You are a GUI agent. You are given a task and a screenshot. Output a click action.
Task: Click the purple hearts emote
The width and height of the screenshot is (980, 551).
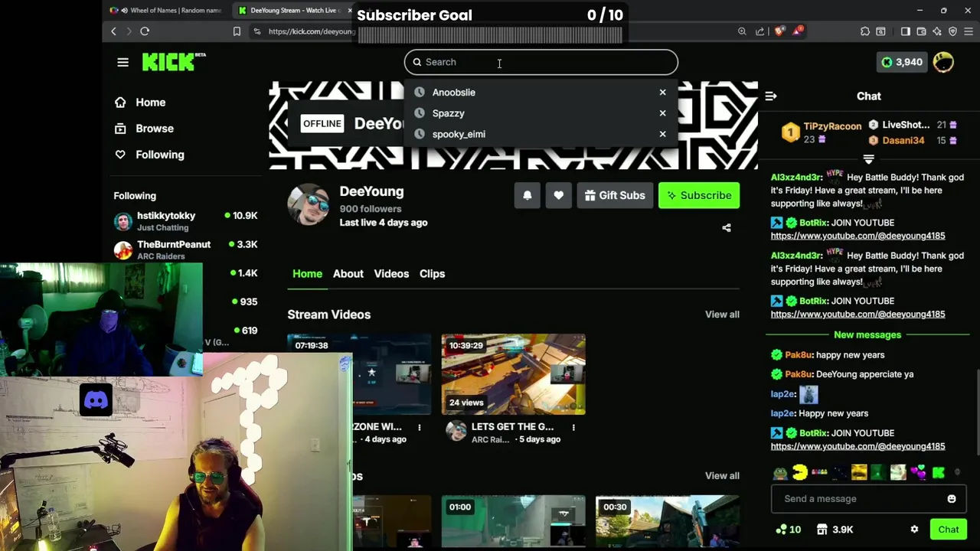pos(919,473)
